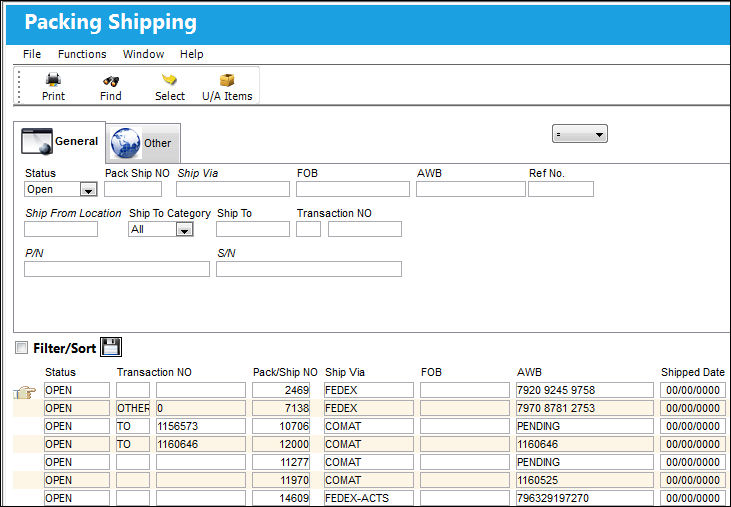
Task: Click the S/N input field
Action: [x=309, y=269]
